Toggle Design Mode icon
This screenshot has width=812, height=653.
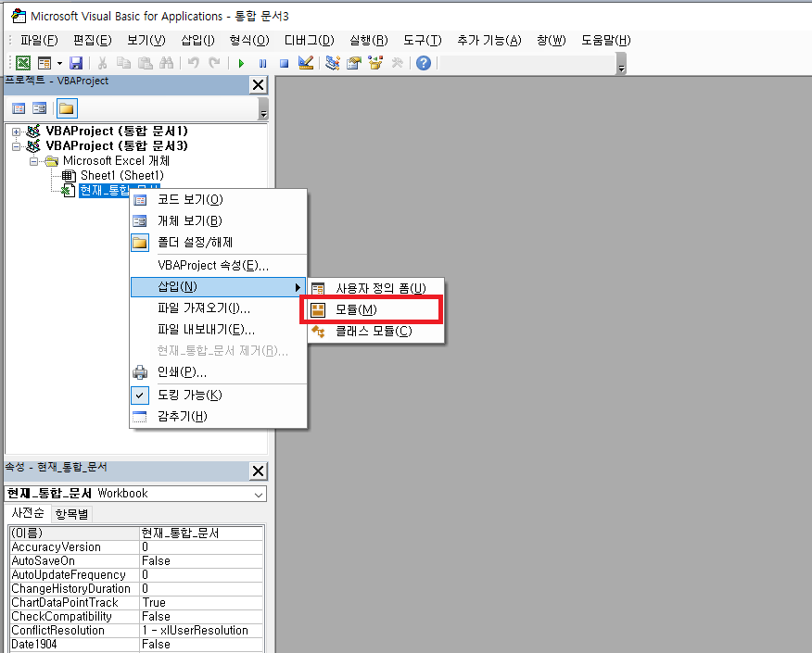click(306, 63)
